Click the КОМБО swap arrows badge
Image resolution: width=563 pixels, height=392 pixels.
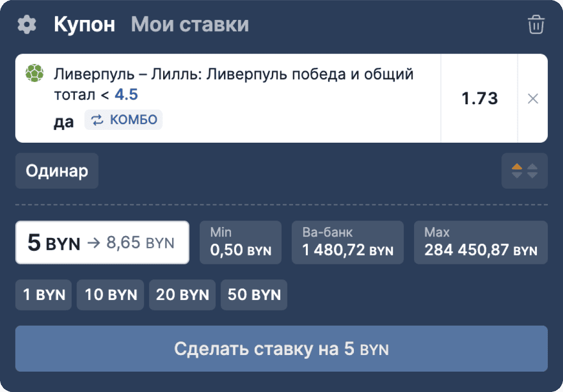click(123, 120)
